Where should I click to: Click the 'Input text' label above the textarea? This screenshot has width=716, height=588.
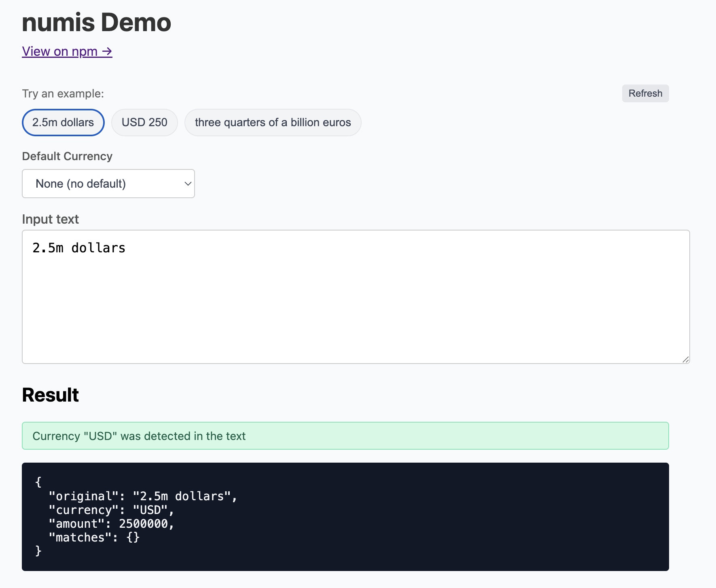pos(50,219)
